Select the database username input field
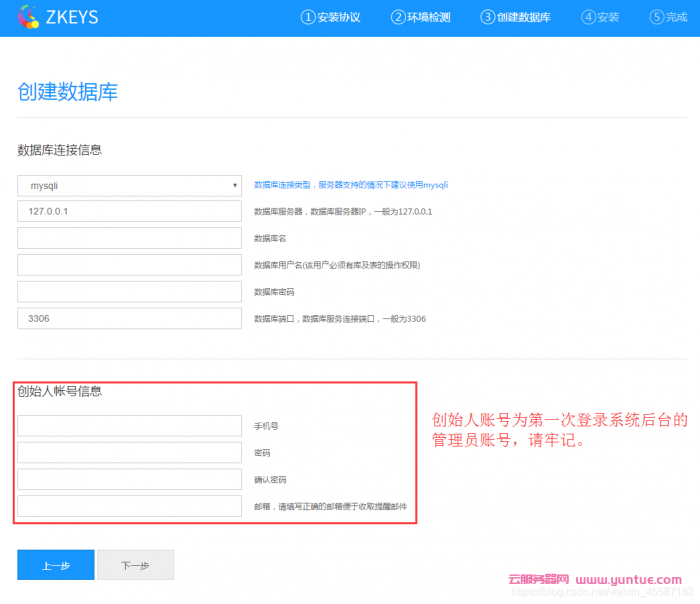 130,265
